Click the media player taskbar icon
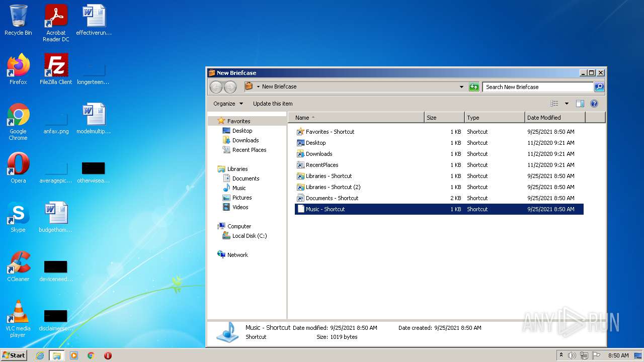This screenshot has width=644, height=362. pyautogui.click(x=74, y=355)
